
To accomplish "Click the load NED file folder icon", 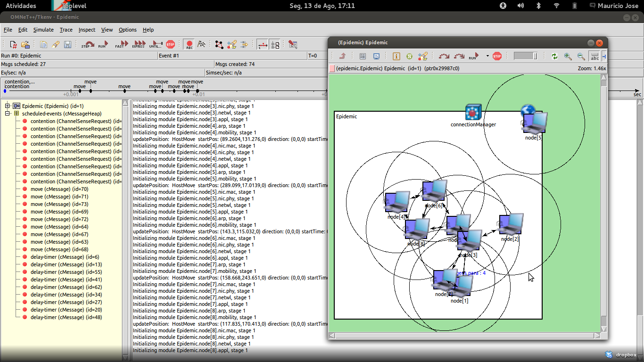I will 25,44.
